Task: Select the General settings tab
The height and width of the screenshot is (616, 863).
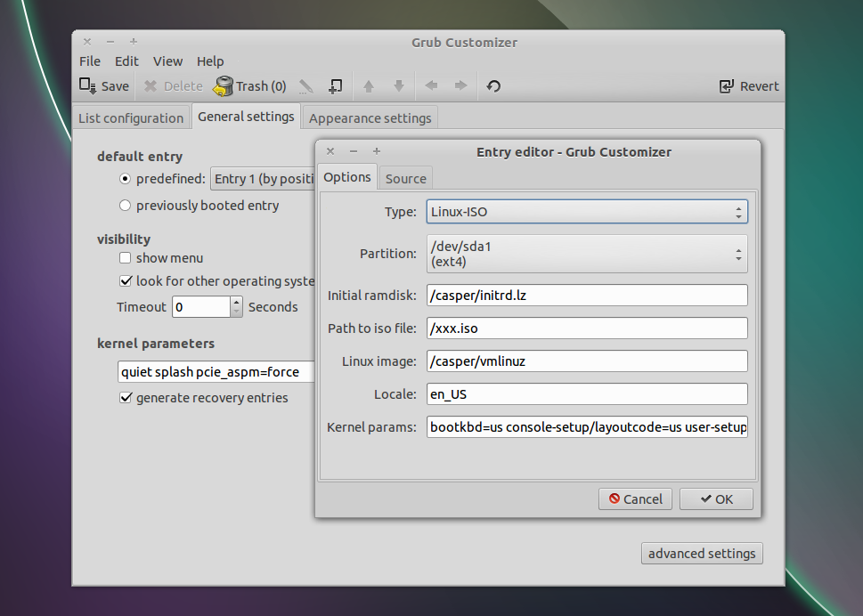Action: click(246, 117)
